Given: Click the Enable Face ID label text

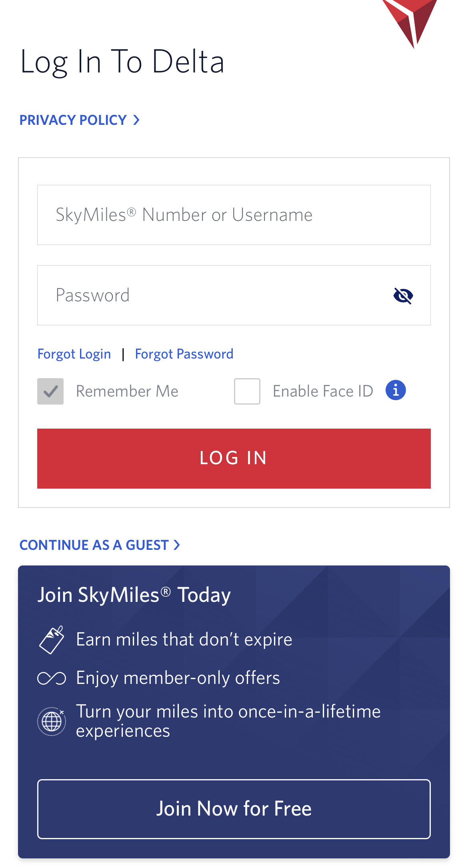Looking at the screenshot, I should [x=323, y=391].
